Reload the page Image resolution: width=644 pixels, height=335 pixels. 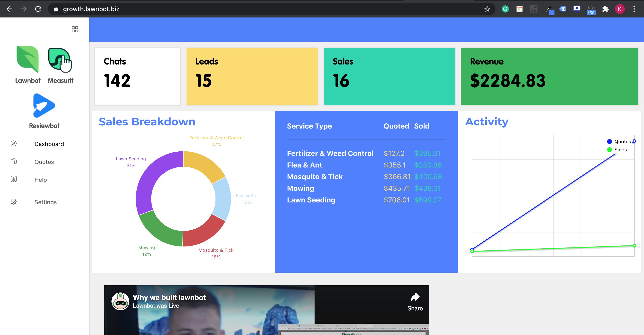(x=38, y=9)
